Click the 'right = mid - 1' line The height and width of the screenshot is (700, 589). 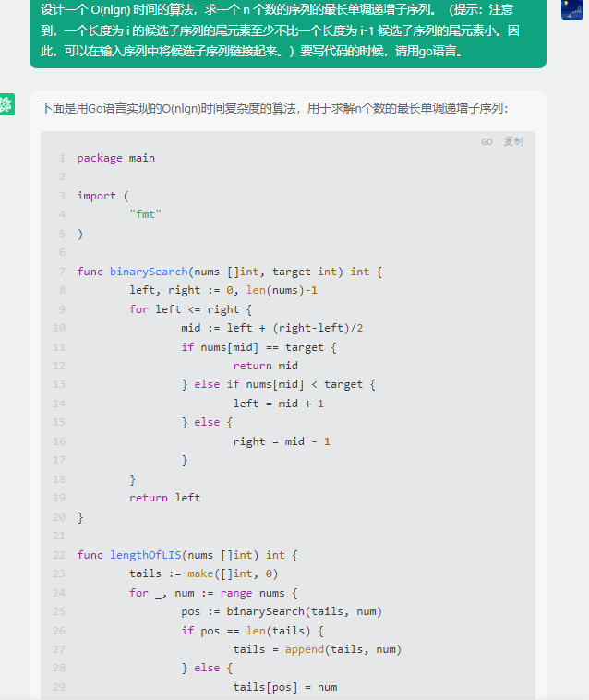pos(282,441)
